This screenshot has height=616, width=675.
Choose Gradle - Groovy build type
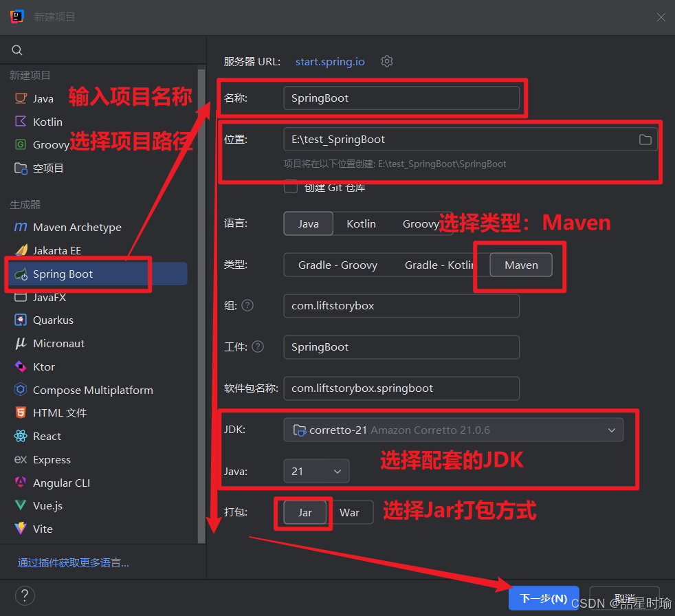click(337, 265)
